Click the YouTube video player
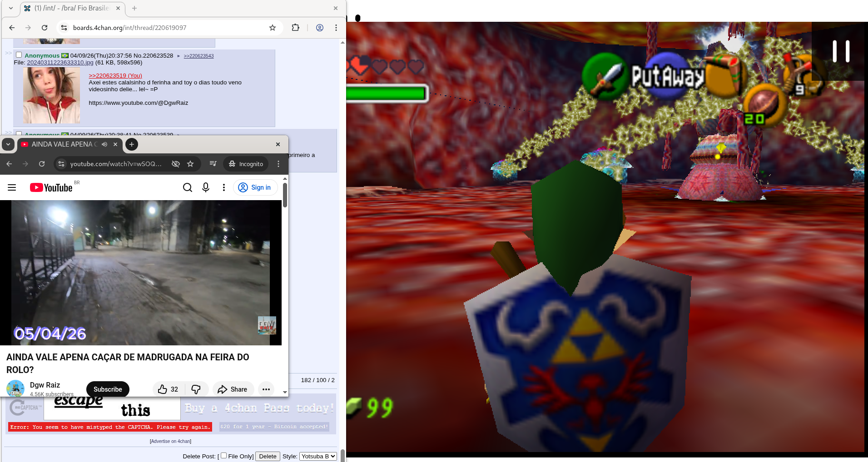The width and height of the screenshot is (868, 462). 141,272
